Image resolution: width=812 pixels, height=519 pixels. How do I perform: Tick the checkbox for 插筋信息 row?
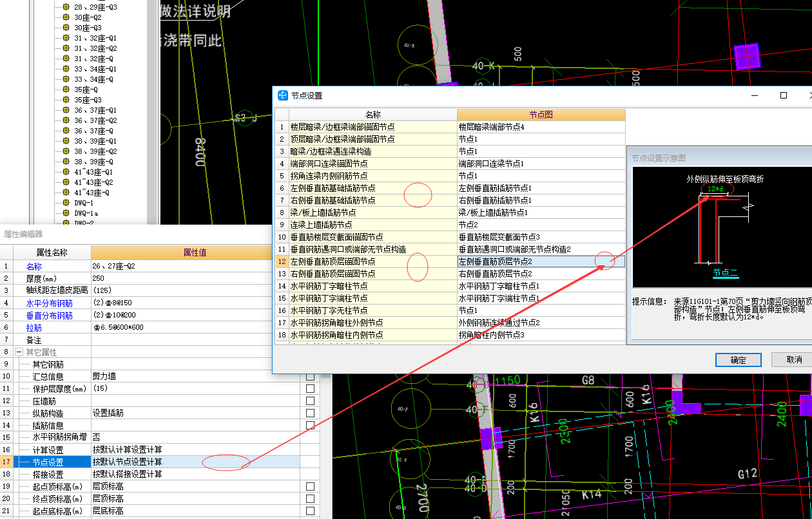(310, 425)
